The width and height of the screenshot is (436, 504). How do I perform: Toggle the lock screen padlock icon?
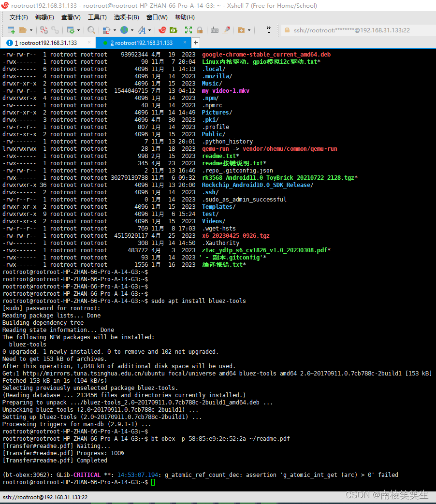[x=200, y=30]
